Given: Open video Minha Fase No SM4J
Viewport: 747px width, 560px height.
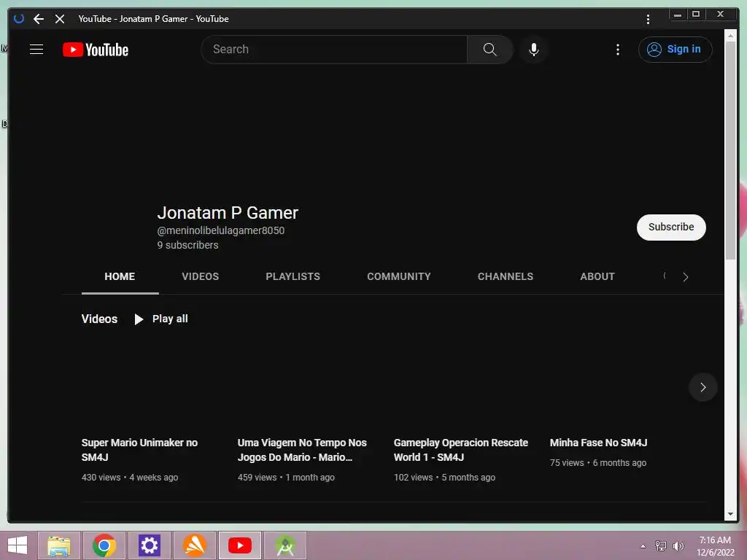Looking at the screenshot, I should pyautogui.click(x=598, y=443).
